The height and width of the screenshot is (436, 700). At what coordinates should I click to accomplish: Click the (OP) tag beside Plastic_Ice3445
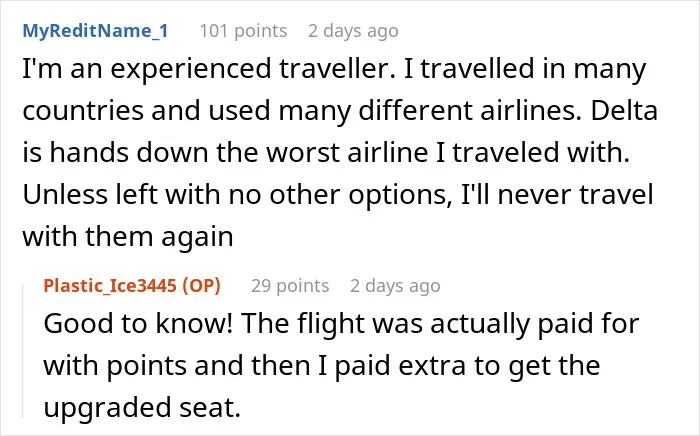(201, 286)
